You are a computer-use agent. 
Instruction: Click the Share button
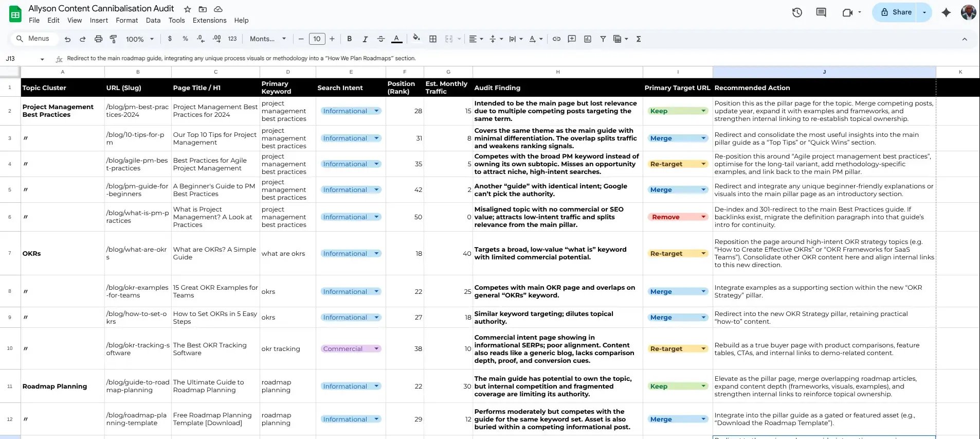(x=896, y=12)
